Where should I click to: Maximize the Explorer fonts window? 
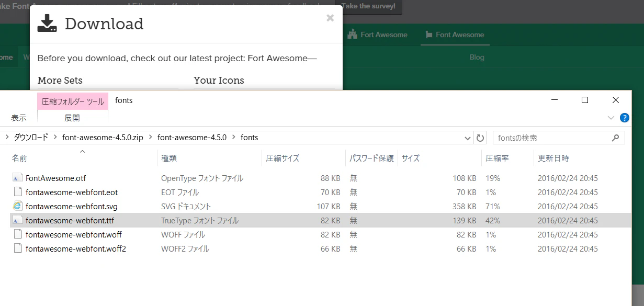point(585,100)
